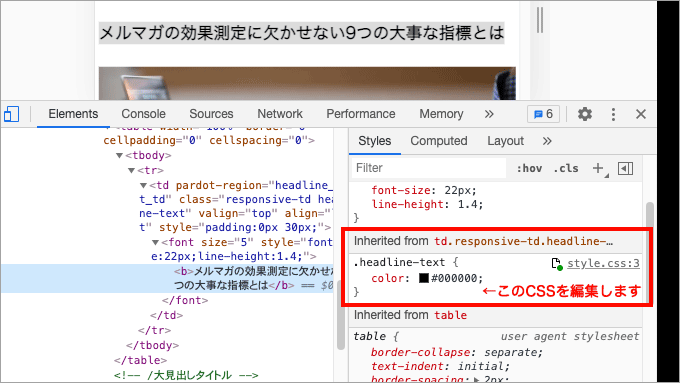Select the Computed sub-tab
Screen dimensions: 680x383
pos(439,141)
